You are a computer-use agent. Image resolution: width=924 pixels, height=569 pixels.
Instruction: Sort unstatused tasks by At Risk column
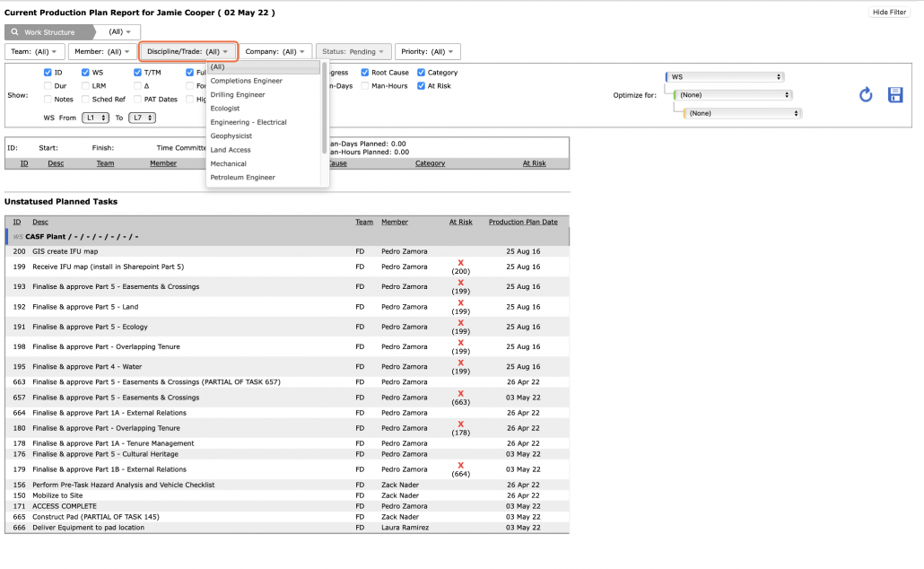pyautogui.click(x=461, y=223)
